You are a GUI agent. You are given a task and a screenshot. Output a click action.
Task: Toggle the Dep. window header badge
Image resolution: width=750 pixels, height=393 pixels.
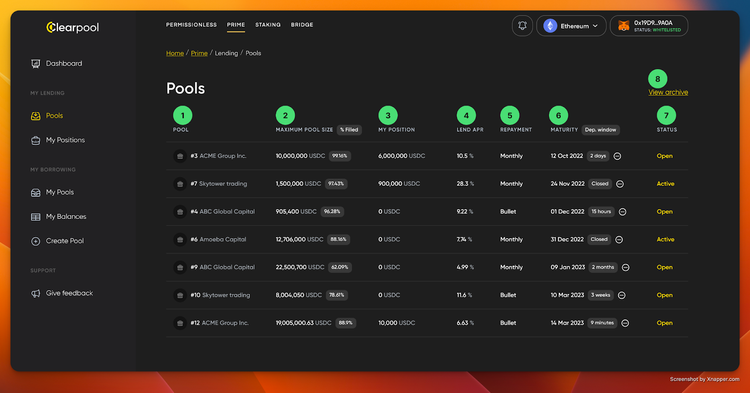click(x=600, y=130)
